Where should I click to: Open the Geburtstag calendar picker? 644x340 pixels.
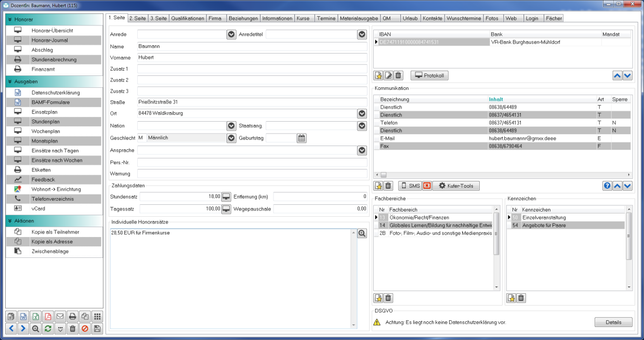[302, 138]
